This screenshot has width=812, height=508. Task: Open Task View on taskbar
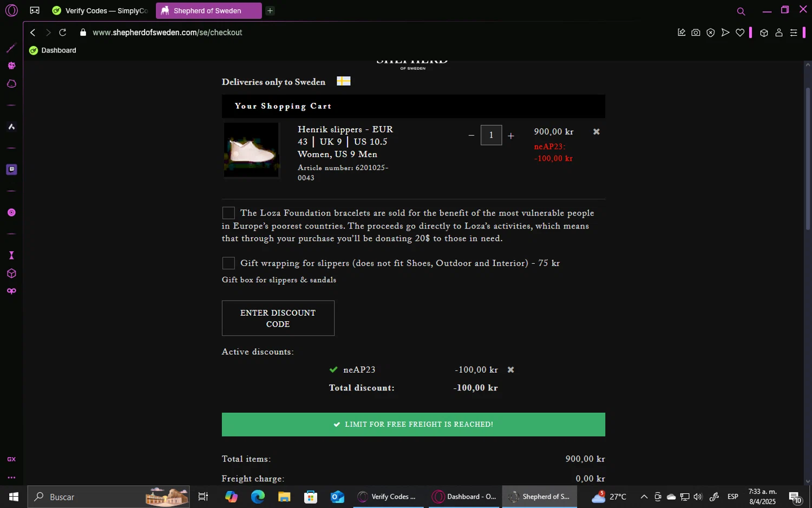(x=203, y=497)
